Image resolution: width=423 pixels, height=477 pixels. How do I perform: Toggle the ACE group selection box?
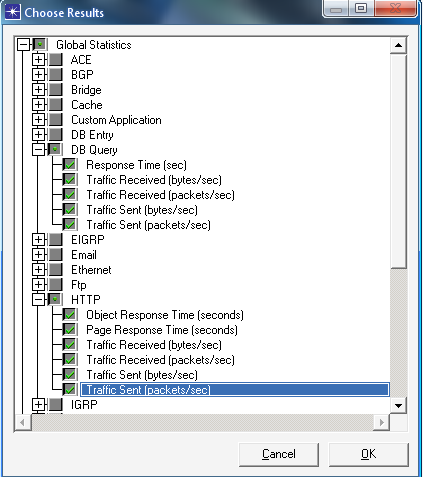click(x=55, y=60)
